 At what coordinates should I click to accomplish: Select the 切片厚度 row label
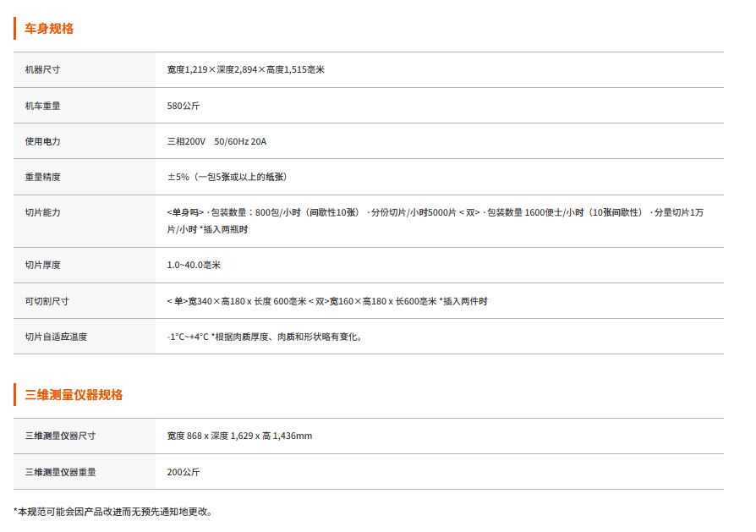(42, 265)
